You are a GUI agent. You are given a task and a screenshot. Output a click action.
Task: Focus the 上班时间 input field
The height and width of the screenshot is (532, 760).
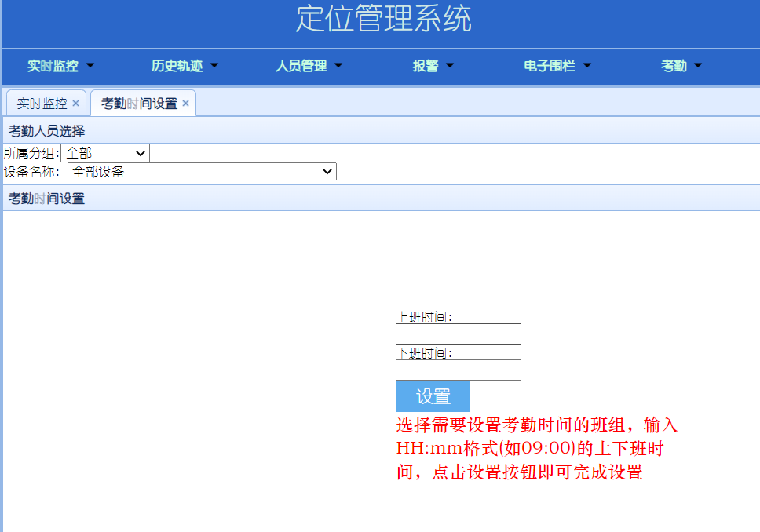[x=458, y=334]
